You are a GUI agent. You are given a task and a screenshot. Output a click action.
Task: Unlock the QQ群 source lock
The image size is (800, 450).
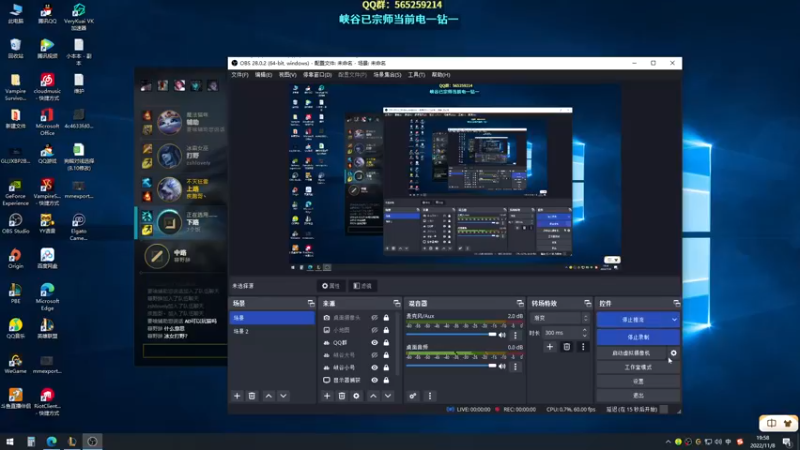pos(386,342)
